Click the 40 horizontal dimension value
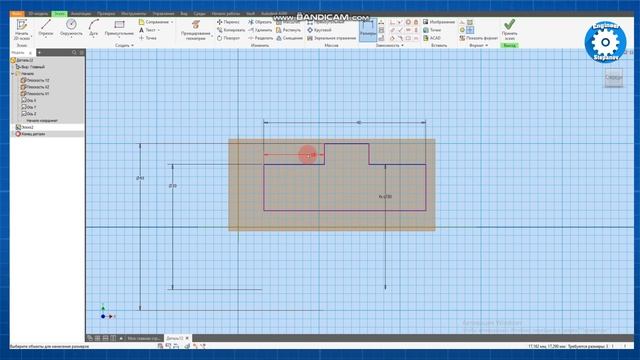This screenshot has width=640, height=360. coord(359,122)
